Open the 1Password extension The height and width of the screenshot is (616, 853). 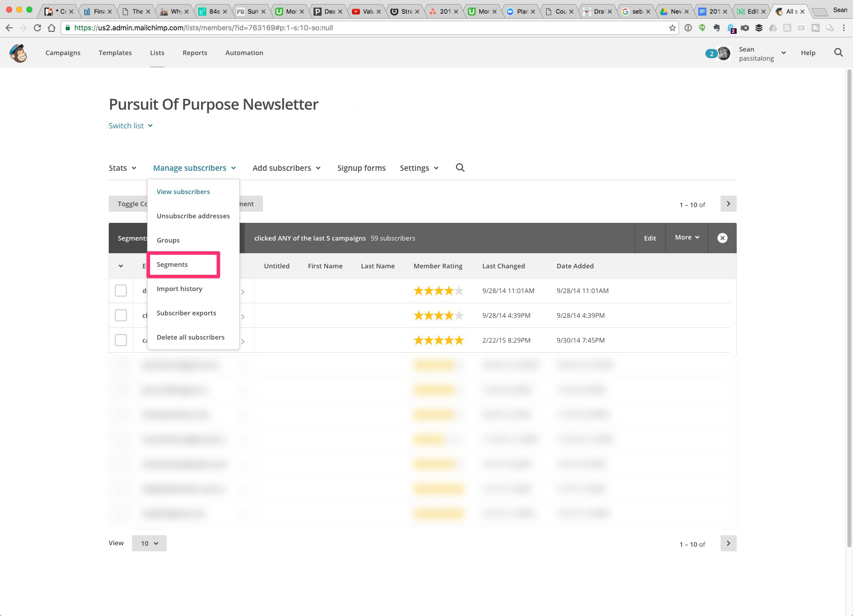688,28
